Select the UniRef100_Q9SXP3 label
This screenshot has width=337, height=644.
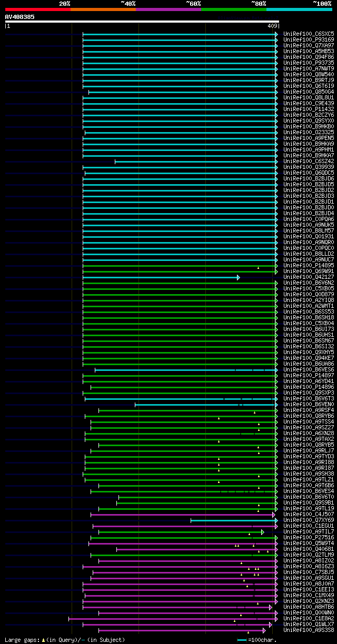click(x=309, y=393)
